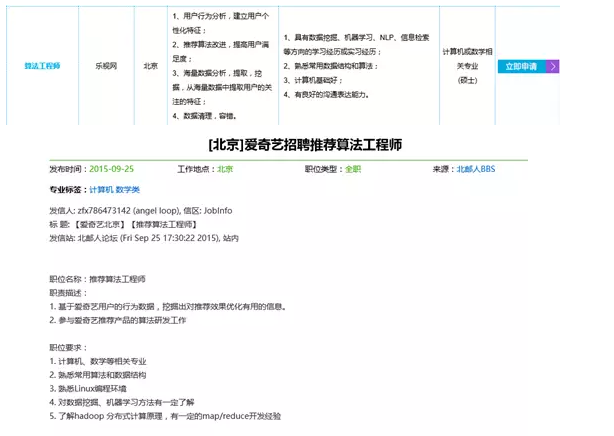614x436 pixels.
Task: Click duty 1 about 爱奇艺用户的行为数据
Action: [168, 306]
